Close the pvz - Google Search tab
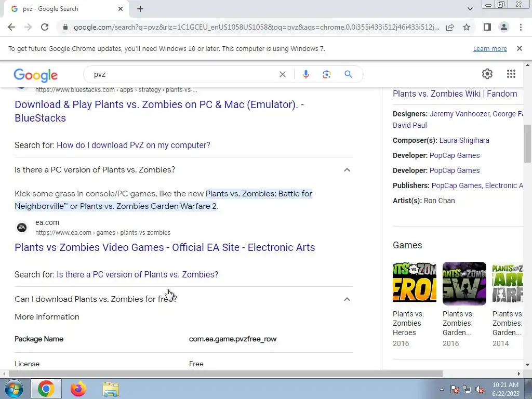The image size is (532, 399). (x=121, y=9)
